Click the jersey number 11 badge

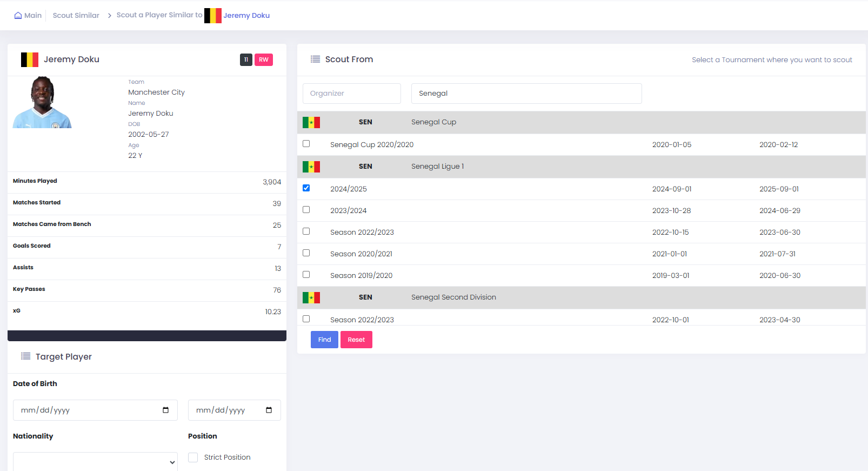246,59
